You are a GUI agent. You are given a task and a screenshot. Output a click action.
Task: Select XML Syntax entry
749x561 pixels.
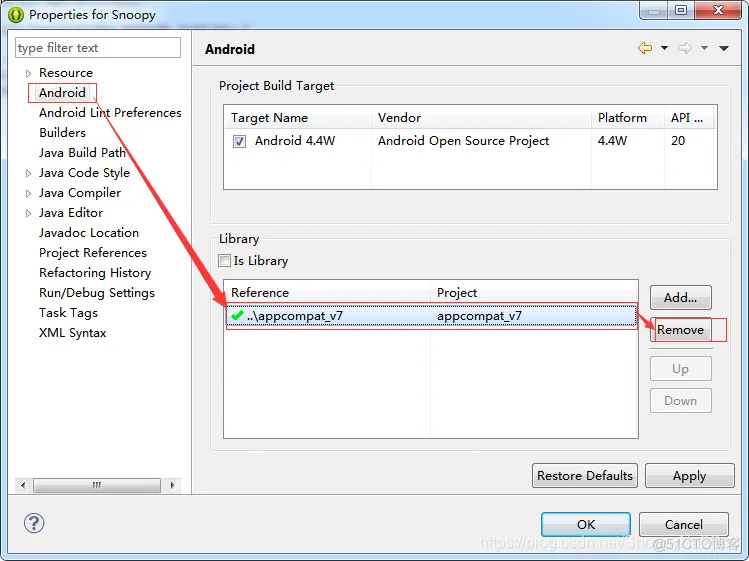tap(73, 333)
